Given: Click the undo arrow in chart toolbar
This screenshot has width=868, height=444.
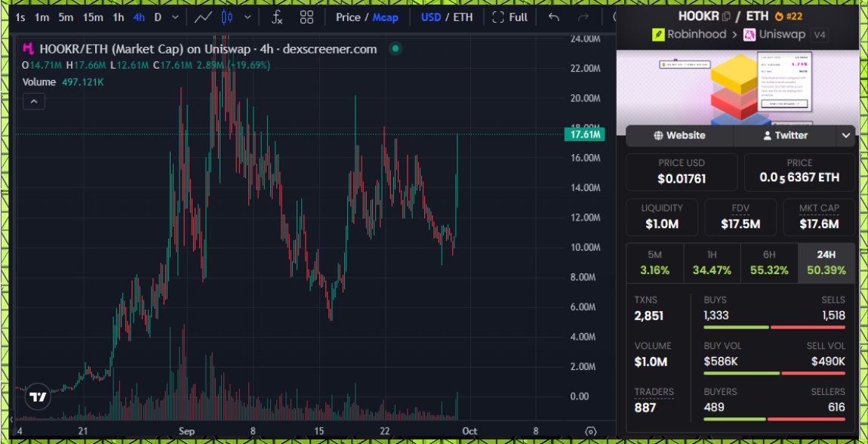Looking at the screenshot, I should (553, 17).
